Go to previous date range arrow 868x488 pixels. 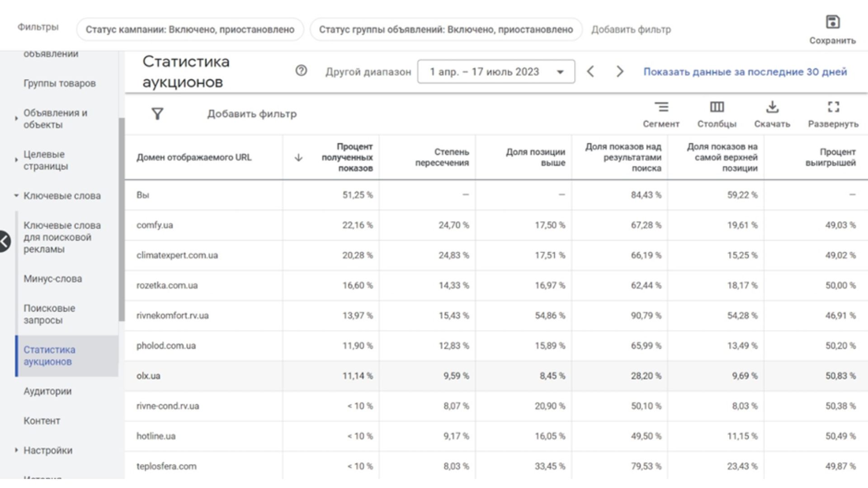pyautogui.click(x=590, y=71)
